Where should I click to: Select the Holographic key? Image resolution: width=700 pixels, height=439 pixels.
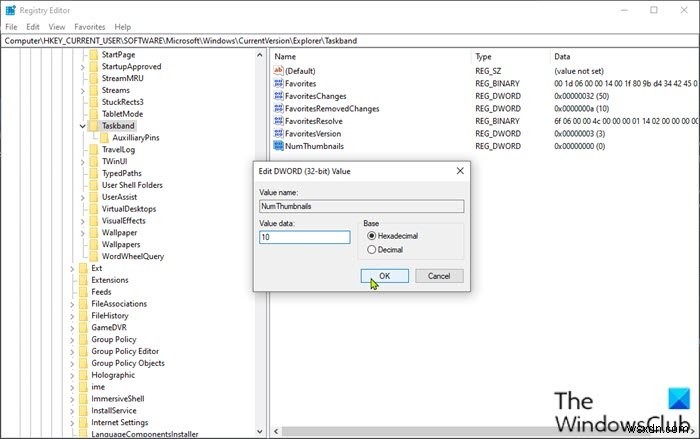pos(113,375)
